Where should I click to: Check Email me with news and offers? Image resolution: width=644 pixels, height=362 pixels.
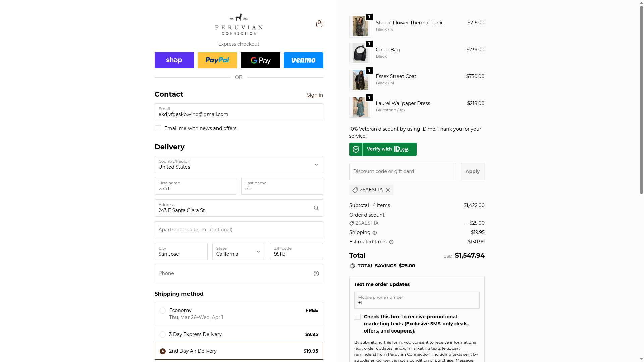[x=158, y=128]
